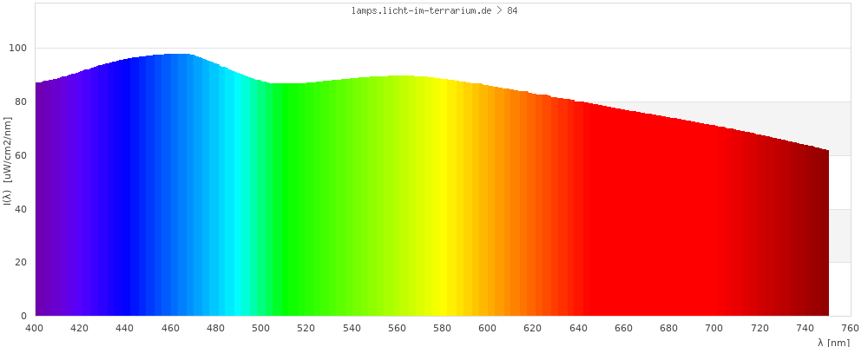Click the 760 label on x-axis

click(850, 328)
